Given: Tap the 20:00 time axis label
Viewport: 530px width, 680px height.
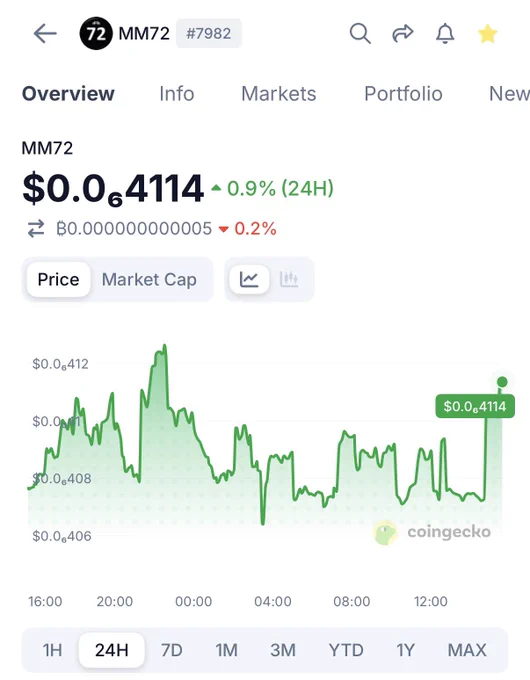Looking at the screenshot, I should coord(115,602).
